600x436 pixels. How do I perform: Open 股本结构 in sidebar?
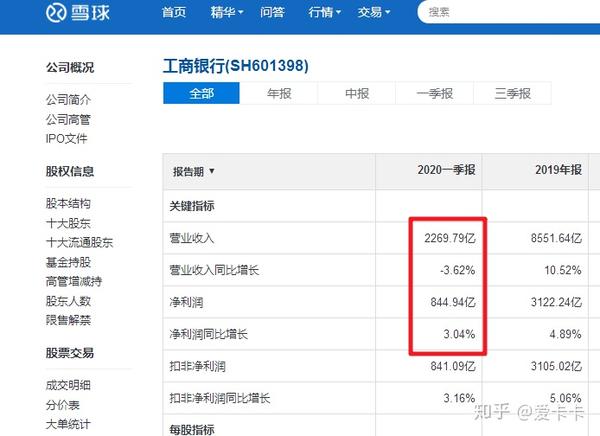(x=68, y=203)
